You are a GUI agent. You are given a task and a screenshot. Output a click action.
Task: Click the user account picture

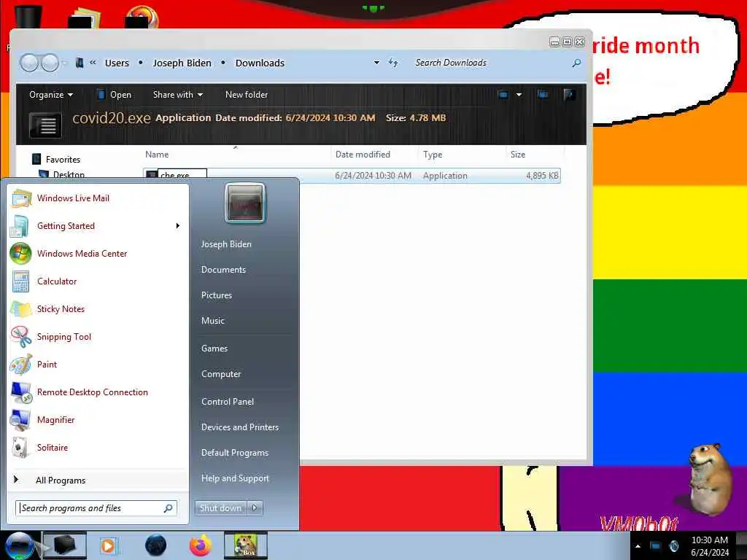click(245, 203)
